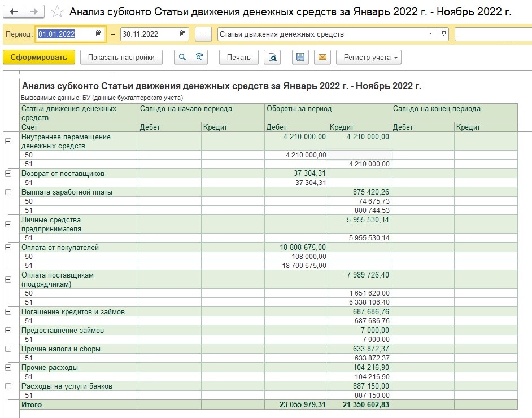Viewport: 532px width, 418px height.
Task: Collapse the Возврат от поставщиков group
Action: pyautogui.click(x=8, y=174)
